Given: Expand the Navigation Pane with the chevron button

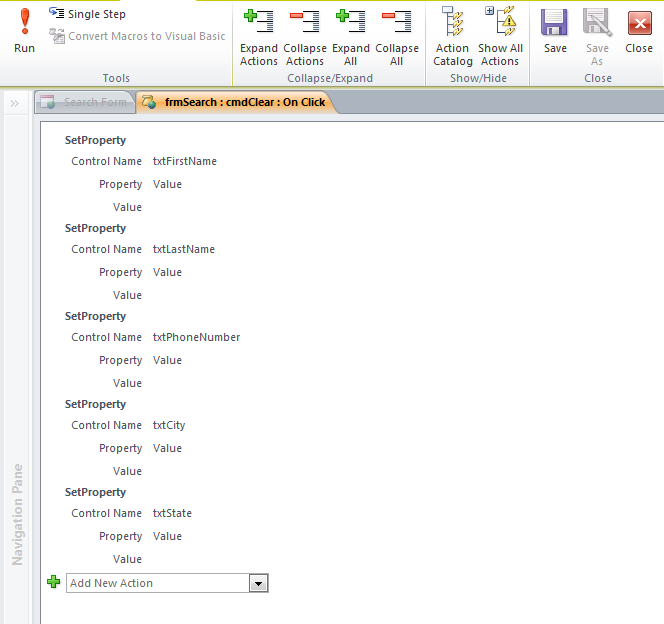Looking at the screenshot, I should click(x=14, y=103).
